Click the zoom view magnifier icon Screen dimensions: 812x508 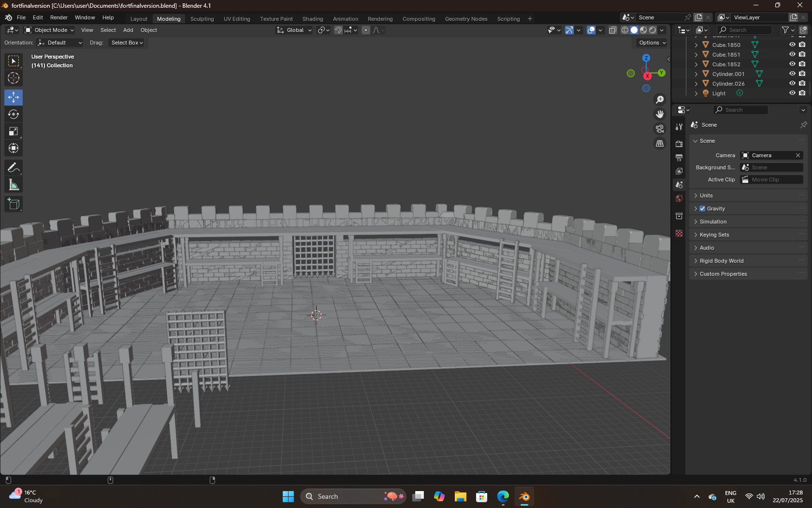pyautogui.click(x=660, y=100)
